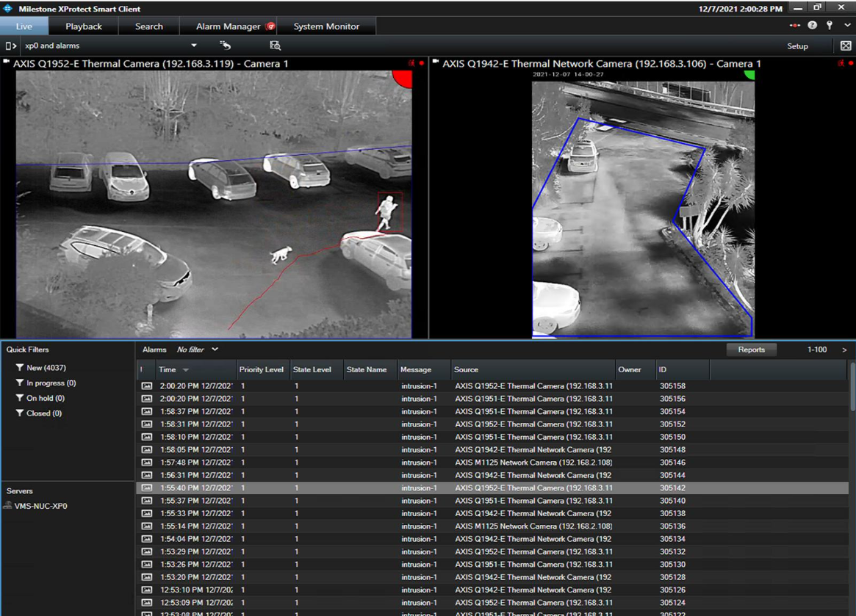Click the Reports button
The width and height of the screenshot is (856, 616).
pyautogui.click(x=751, y=349)
